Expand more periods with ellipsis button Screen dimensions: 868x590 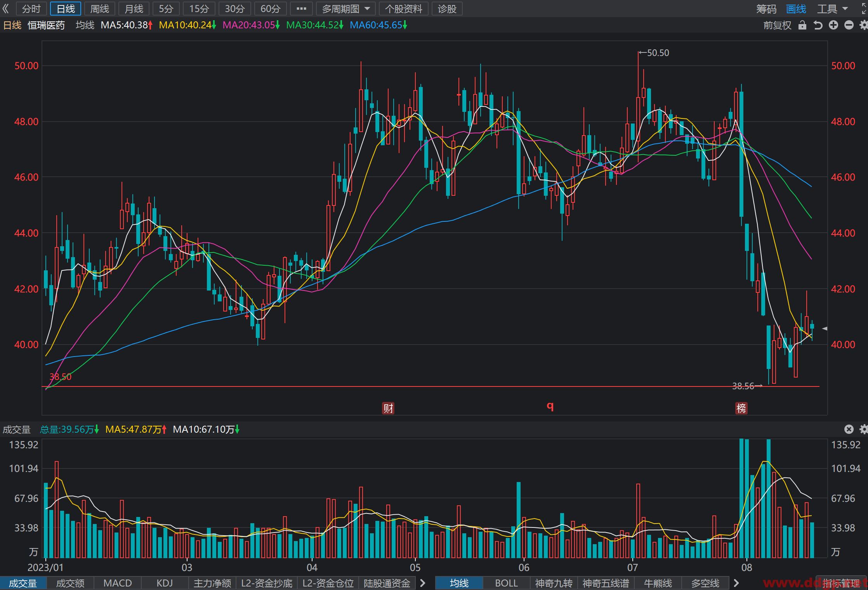click(x=301, y=9)
